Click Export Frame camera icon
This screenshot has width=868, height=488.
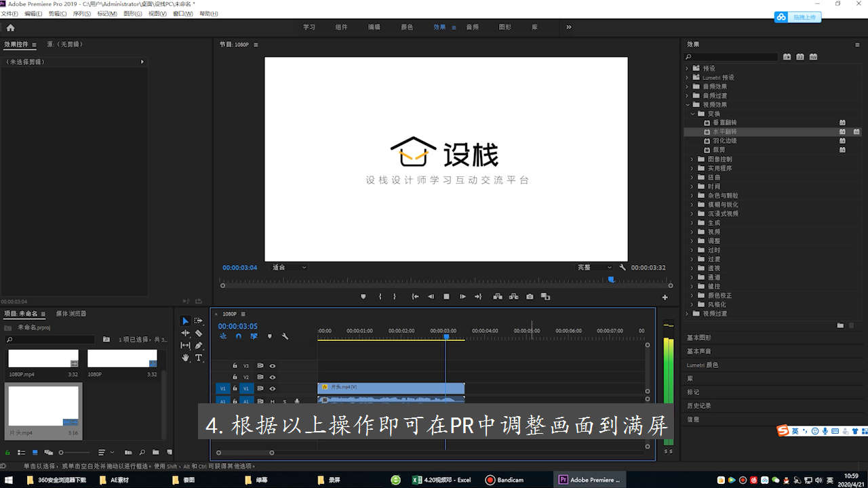point(530,297)
